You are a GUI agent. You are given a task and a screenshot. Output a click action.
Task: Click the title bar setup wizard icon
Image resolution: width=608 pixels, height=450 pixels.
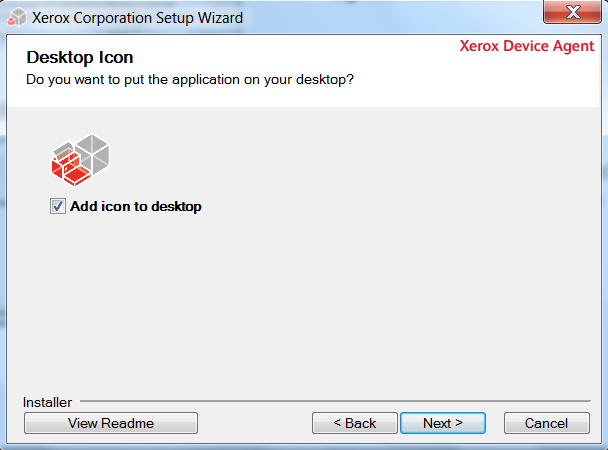click(x=17, y=17)
